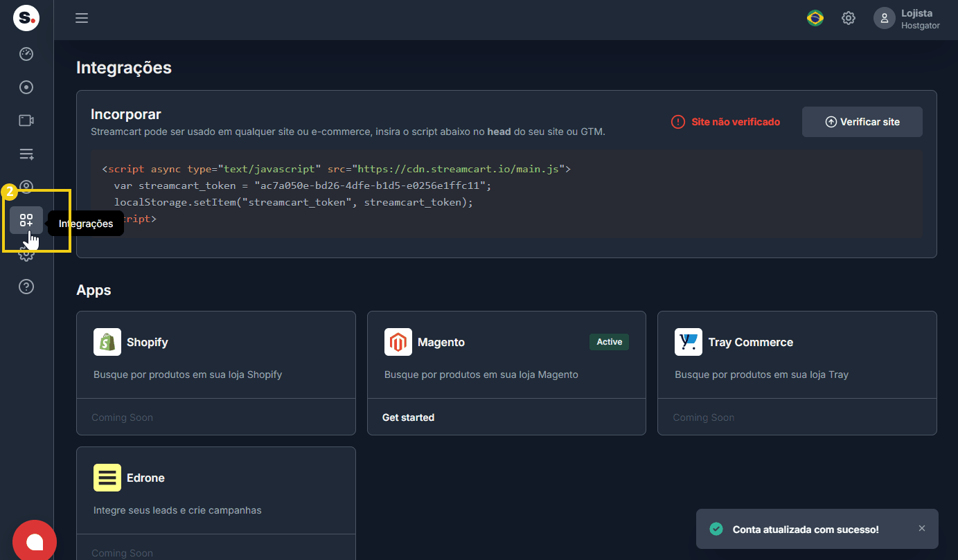
Task: Click the embed script code block
Action: coord(506,194)
